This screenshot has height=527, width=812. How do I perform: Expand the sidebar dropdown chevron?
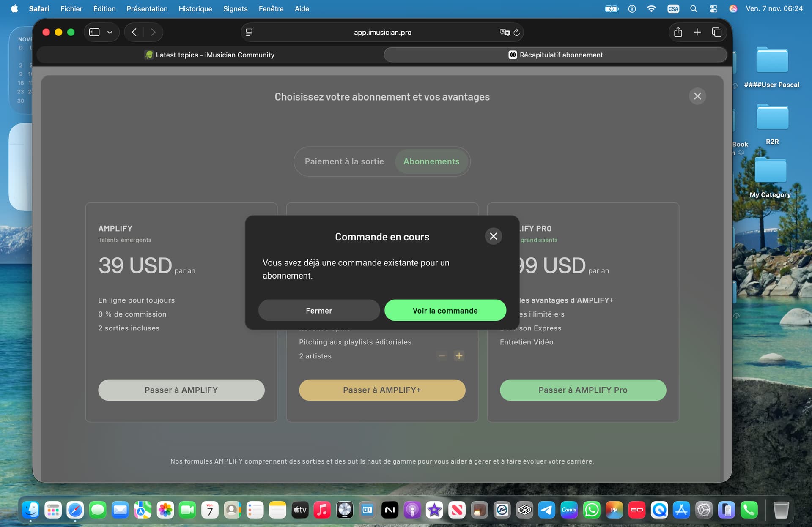[110, 32]
